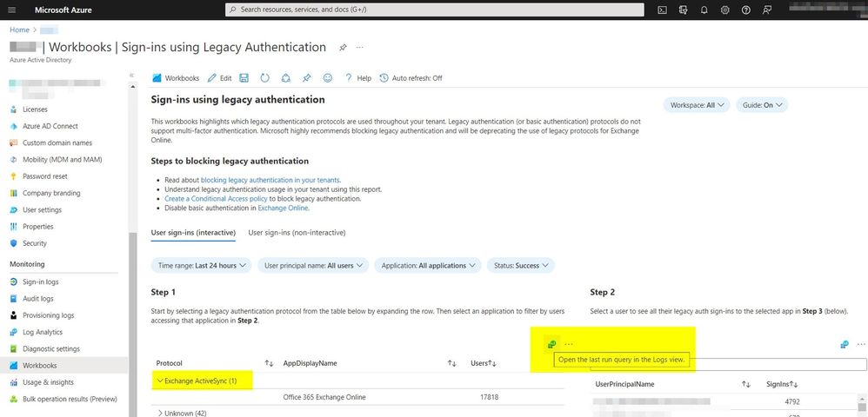Pin this workbook blade via title pin icon
868x417 pixels.
(x=343, y=48)
